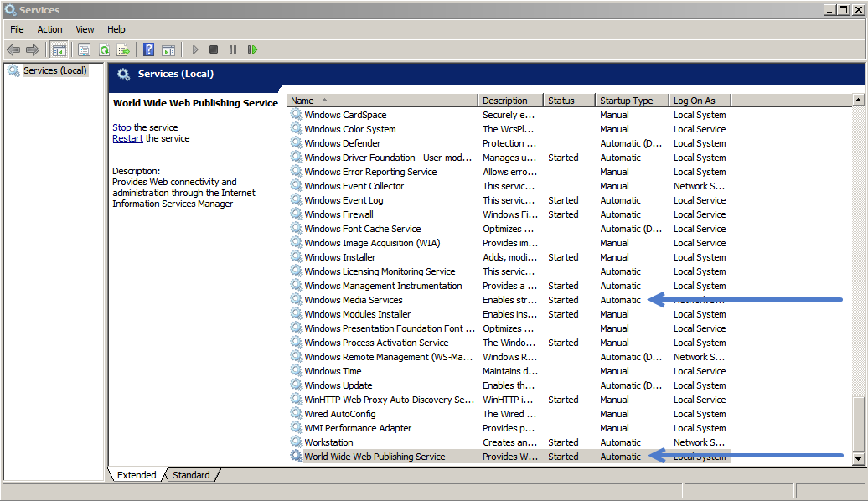Screen dimensions: 868x501
Task: Sort by the Description column header
Action: pyautogui.click(x=510, y=101)
